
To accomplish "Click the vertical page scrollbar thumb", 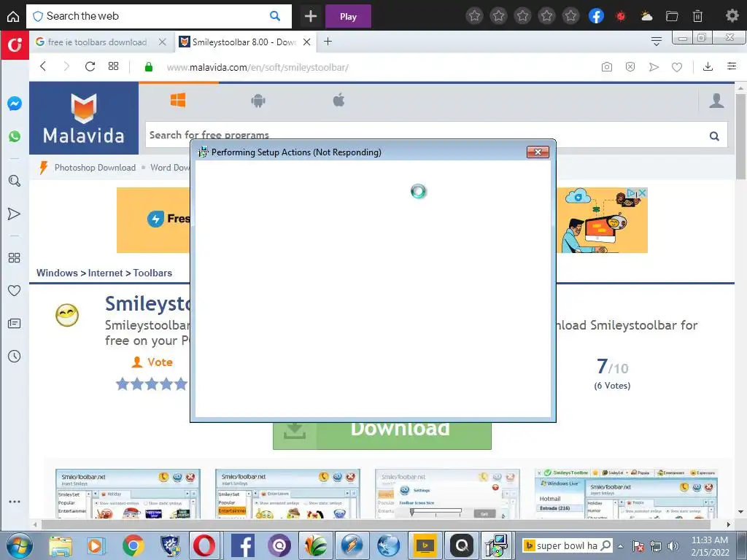I will (x=740, y=136).
